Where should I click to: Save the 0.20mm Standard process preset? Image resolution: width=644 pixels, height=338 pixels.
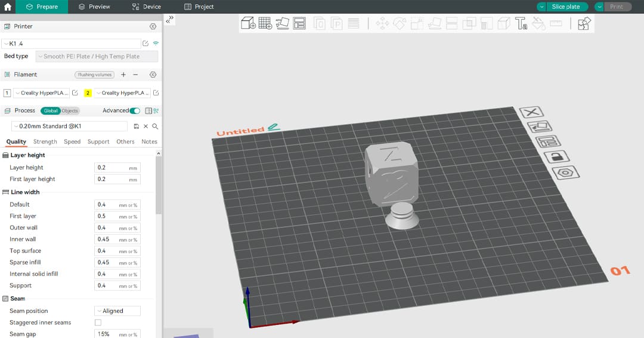[137, 126]
